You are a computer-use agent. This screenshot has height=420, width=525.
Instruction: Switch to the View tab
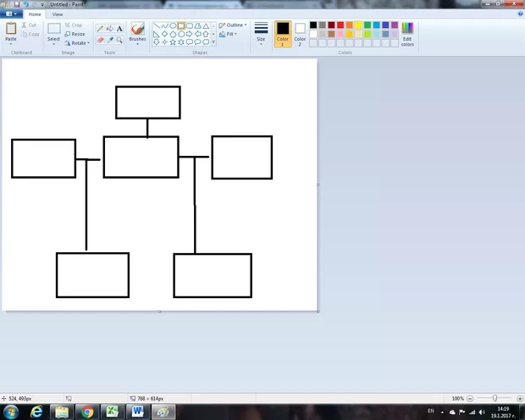58,14
